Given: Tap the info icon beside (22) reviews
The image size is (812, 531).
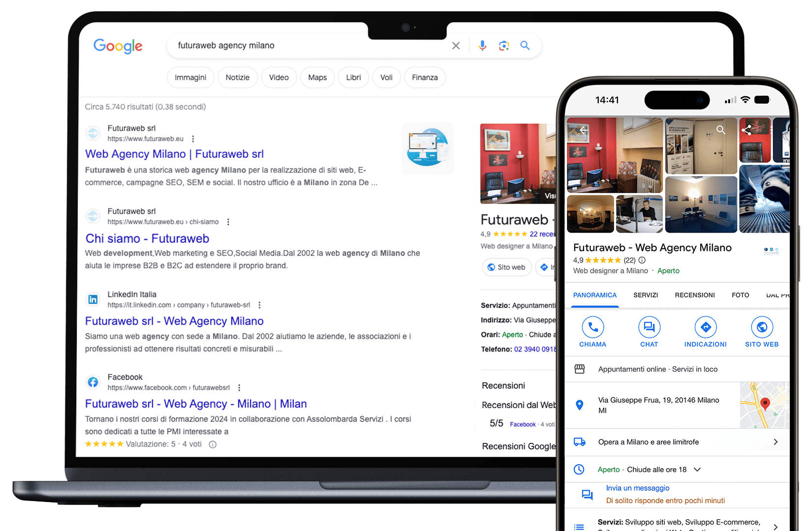Looking at the screenshot, I should pos(642,260).
